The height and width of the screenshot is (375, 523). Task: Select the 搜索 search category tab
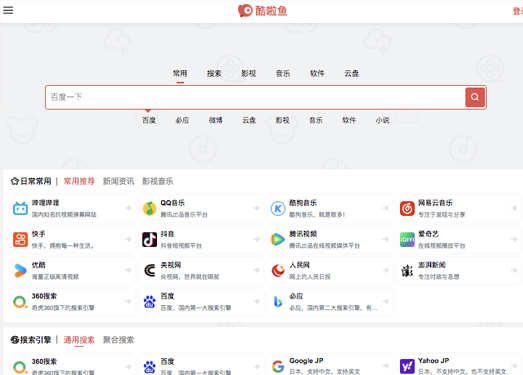tap(214, 73)
